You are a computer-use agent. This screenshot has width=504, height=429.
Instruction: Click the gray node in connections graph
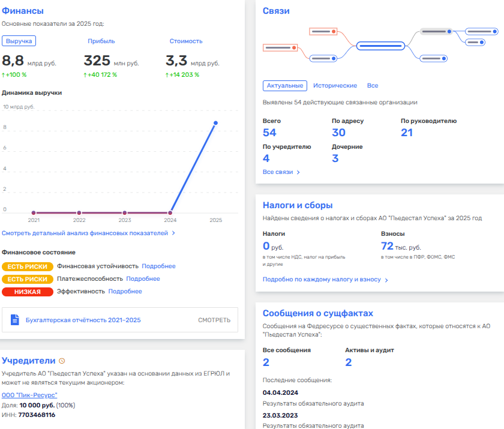[437, 31]
